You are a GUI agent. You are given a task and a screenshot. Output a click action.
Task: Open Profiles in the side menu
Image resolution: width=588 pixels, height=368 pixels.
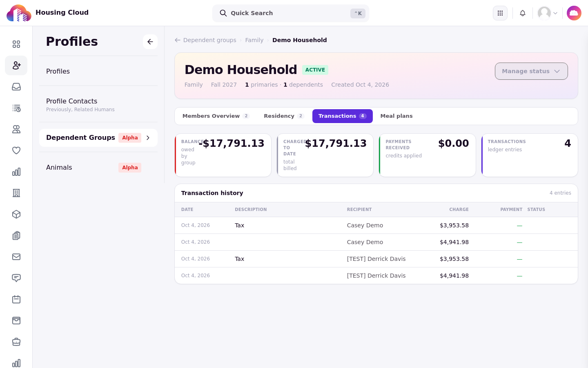pos(98,71)
